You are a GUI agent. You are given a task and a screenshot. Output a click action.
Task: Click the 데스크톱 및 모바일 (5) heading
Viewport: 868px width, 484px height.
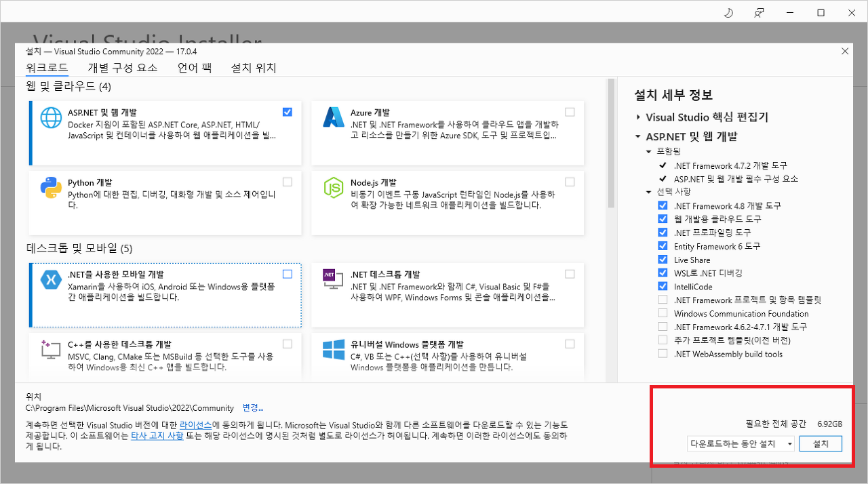point(79,247)
